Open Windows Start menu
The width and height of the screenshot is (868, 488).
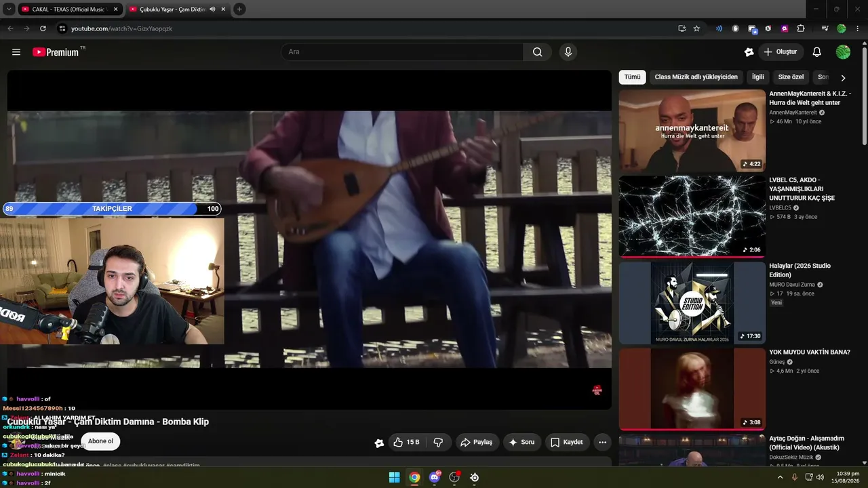tap(394, 477)
